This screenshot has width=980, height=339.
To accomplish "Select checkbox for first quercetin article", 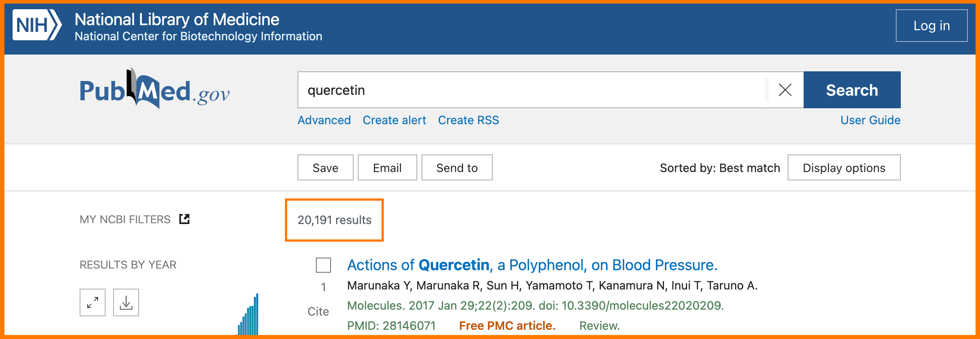I will click(x=323, y=265).
